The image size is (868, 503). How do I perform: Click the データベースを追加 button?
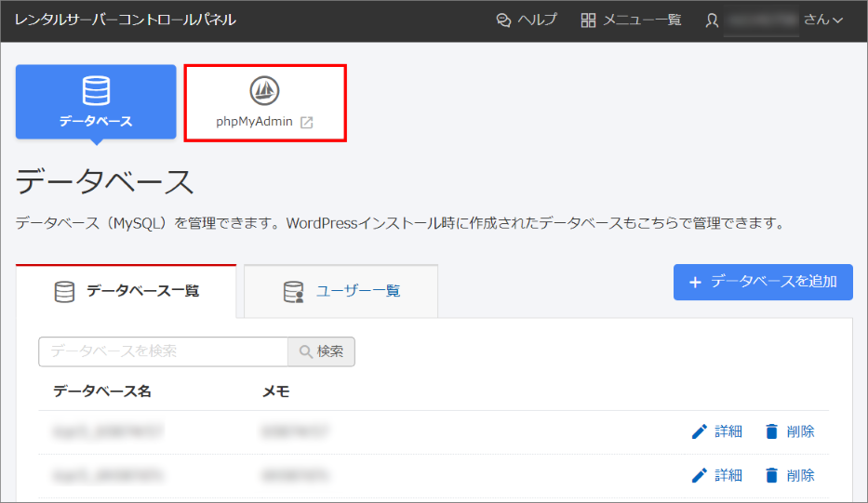tap(763, 283)
